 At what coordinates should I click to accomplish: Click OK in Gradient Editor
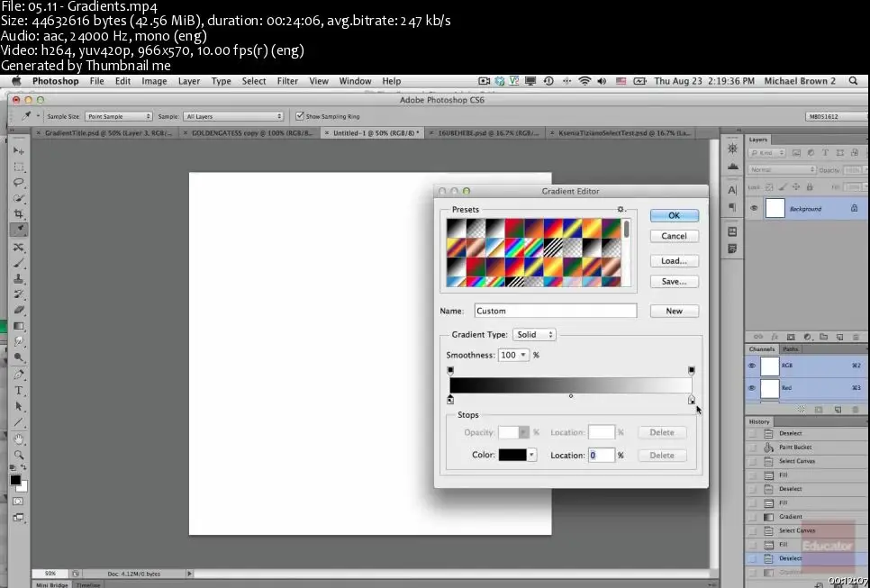(675, 215)
